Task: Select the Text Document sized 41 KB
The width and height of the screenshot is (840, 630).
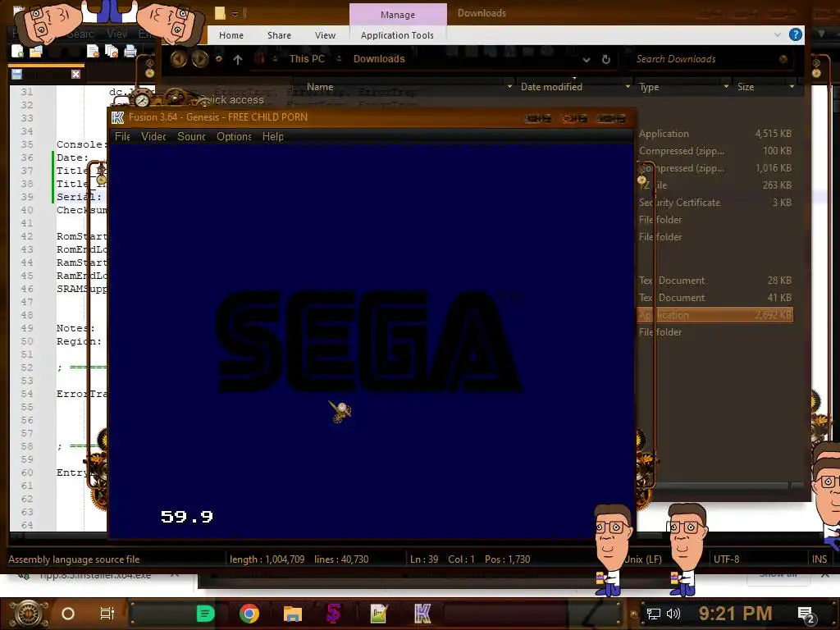Action: 715,297
